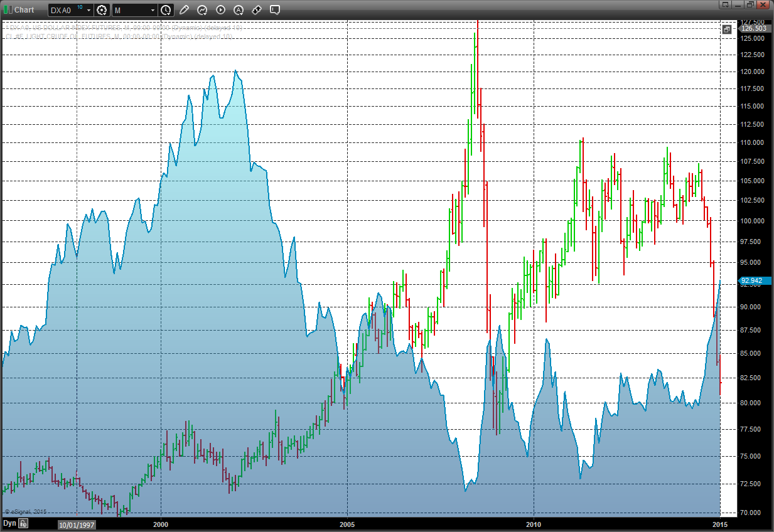Expand the DX A0 symbol dropdown
The height and width of the screenshot is (532, 774).
click(89, 10)
